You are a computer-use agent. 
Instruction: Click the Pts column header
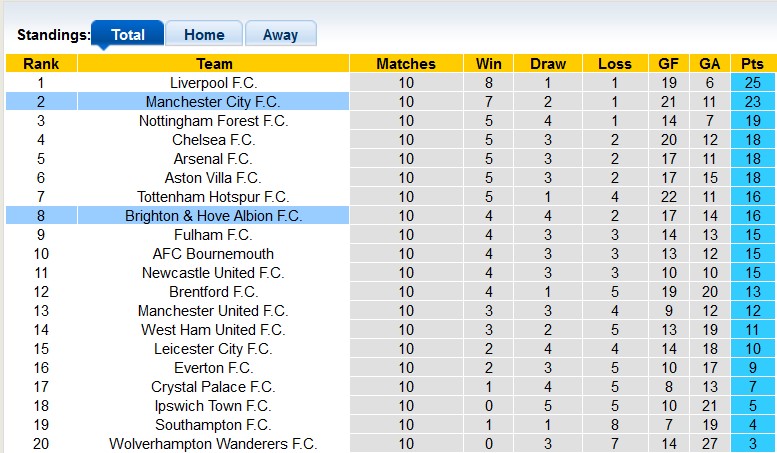(752, 63)
